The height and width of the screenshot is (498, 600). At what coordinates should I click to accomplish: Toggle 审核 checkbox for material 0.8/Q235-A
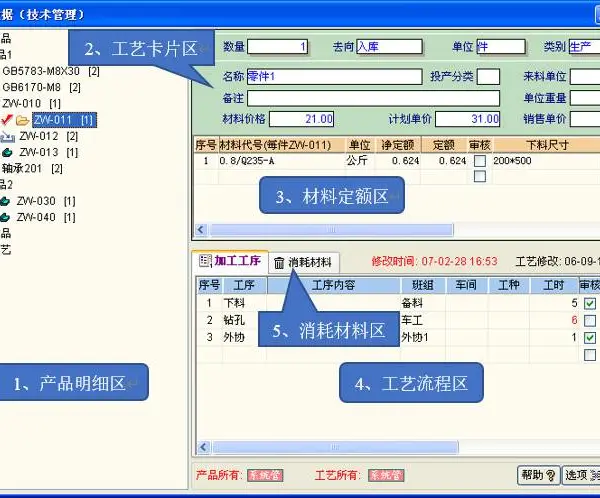pyautogui.click(x=480, y=161)
